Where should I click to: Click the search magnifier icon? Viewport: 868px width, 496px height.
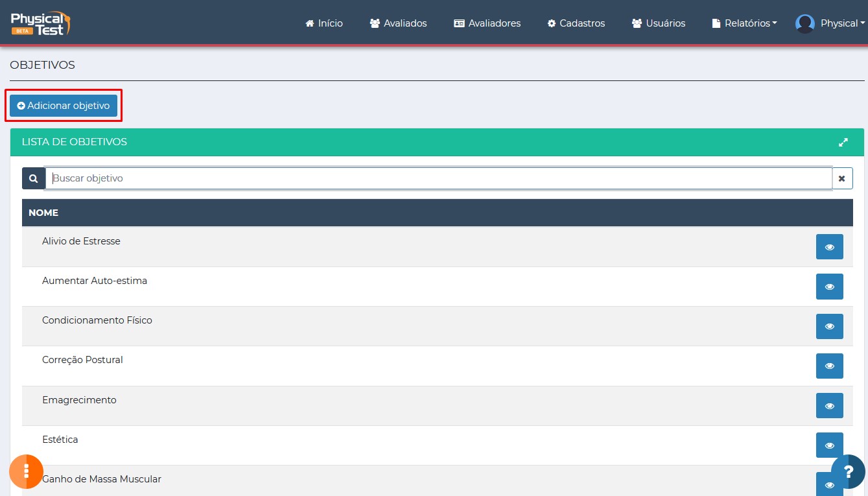33,178
